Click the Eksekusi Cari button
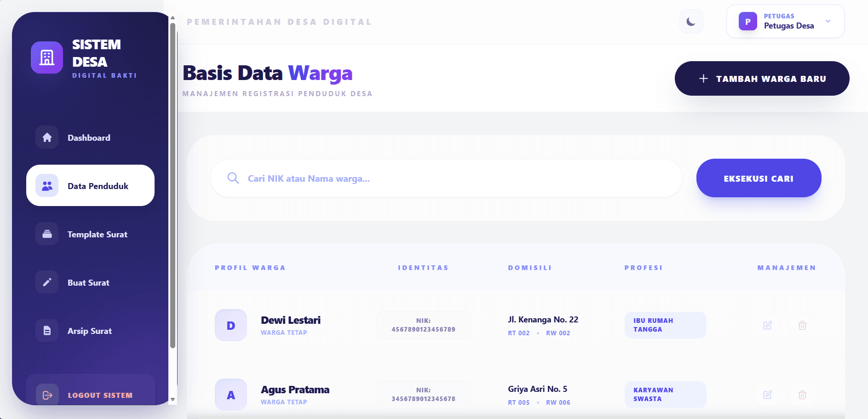Viewport: 868px width, 419px height. click(x=759, y=178)
